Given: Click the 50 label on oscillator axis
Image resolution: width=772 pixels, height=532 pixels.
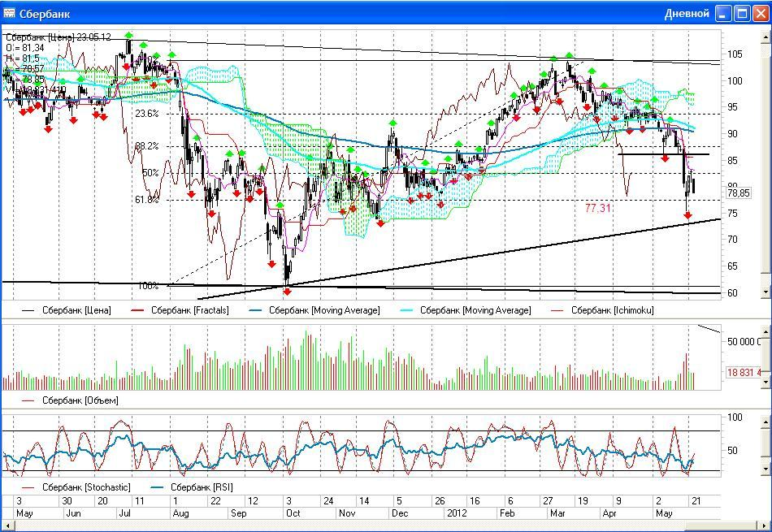Looking at the screenshot, I should click(733, 450).
